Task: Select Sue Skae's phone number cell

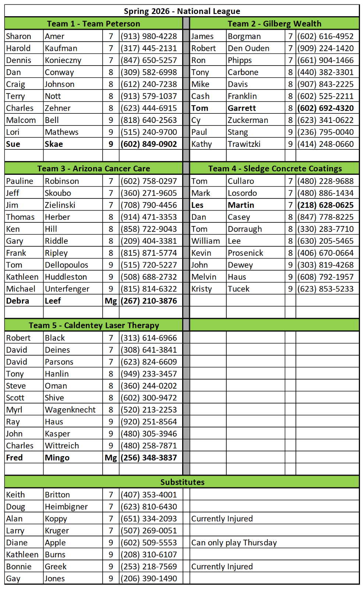Action: [149, 144]
